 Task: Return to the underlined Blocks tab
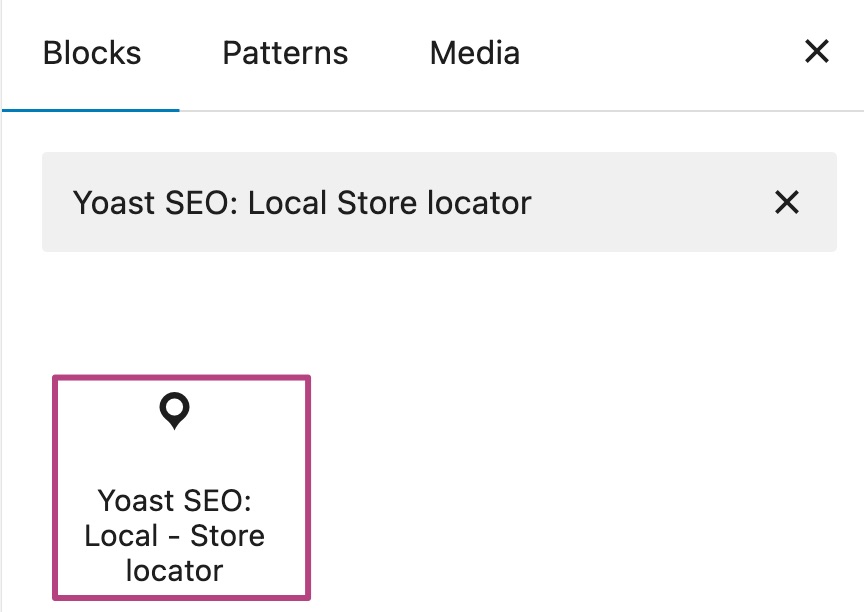pos(91,53)
